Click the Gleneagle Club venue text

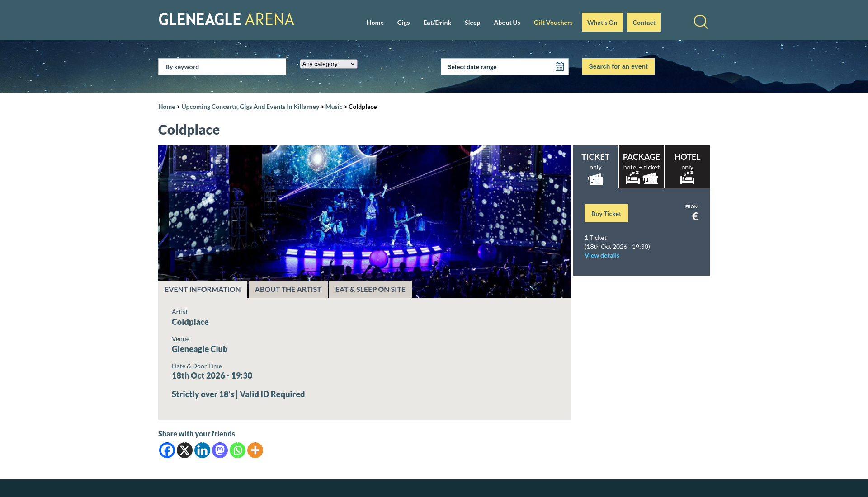[x=199, y=349]
